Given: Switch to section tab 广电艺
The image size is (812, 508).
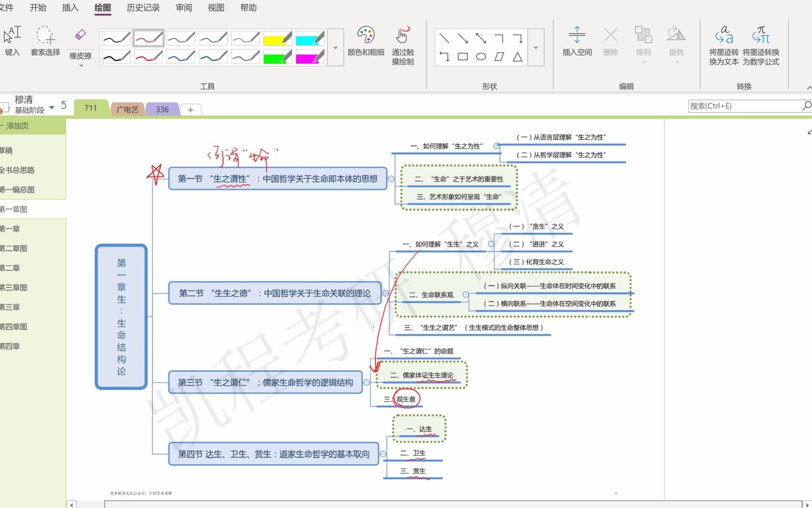Looking at the screenshot, I should click(127, 109).
